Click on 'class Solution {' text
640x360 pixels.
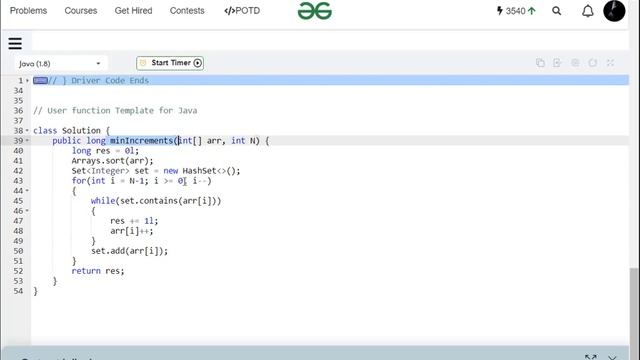coord(71,131)
